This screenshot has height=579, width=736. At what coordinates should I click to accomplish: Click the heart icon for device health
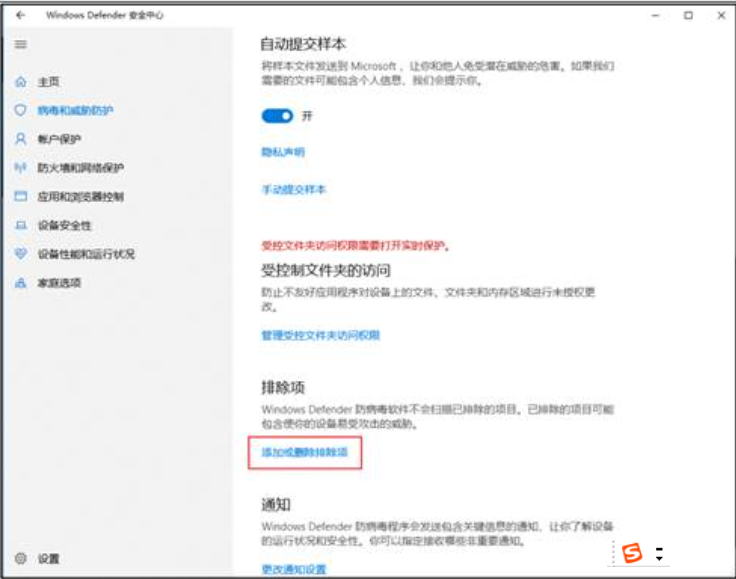click(21, 254)
